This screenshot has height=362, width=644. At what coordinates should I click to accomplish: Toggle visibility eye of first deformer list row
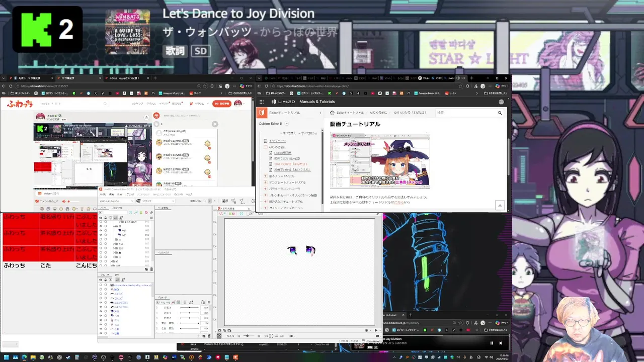click(x=101, y=285)
